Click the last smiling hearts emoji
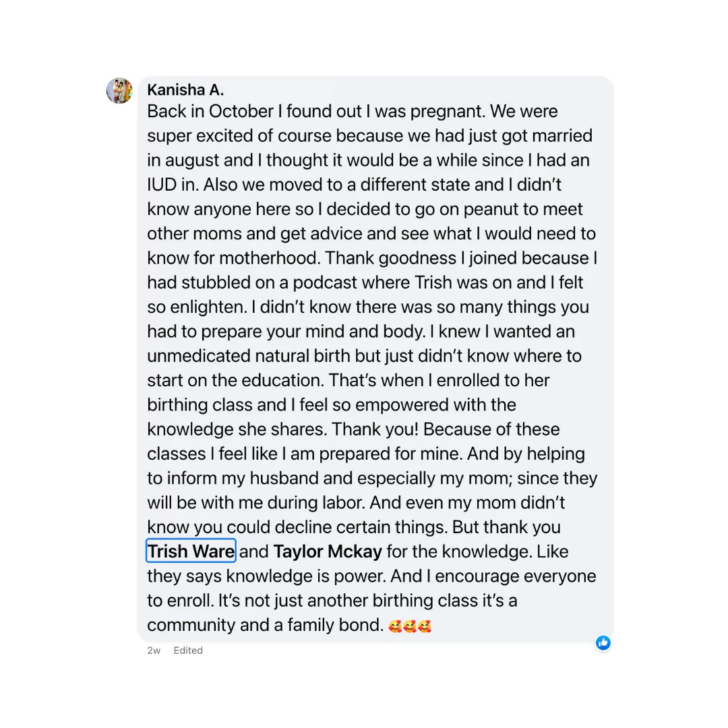Image resolution: width=728 pixels, height=728 pixels. point(425,626)
